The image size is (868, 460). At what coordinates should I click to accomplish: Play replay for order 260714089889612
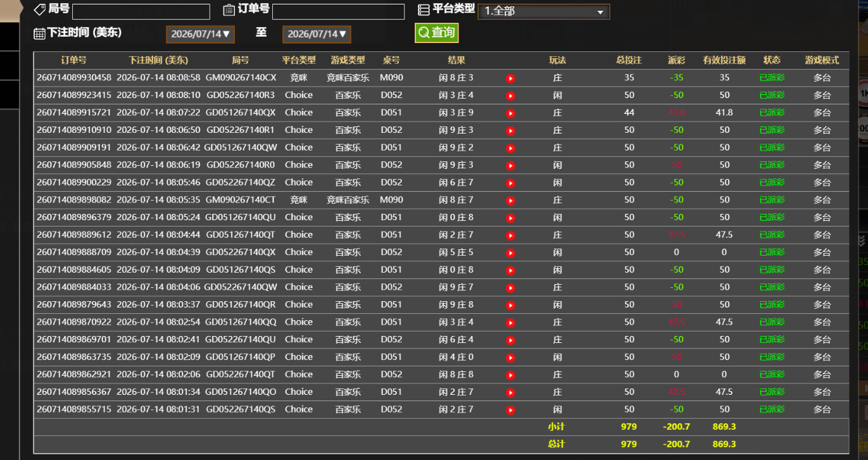[510, 235]
